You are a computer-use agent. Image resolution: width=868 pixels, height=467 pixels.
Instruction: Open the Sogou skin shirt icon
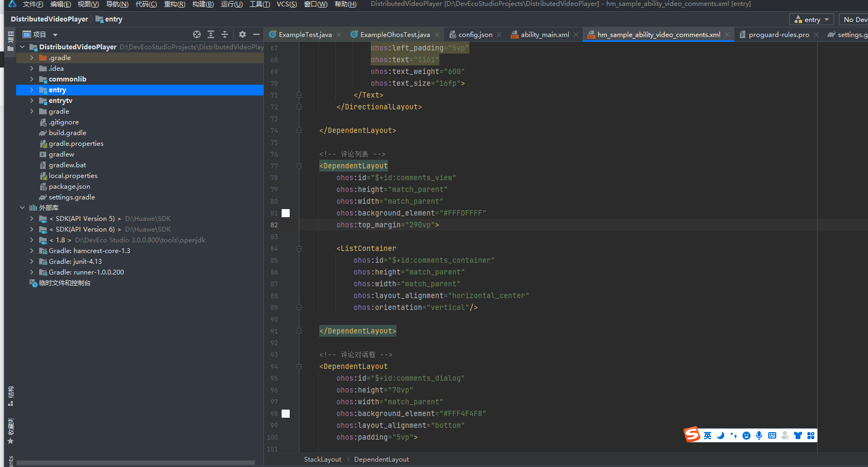click(x=798, y=435)
